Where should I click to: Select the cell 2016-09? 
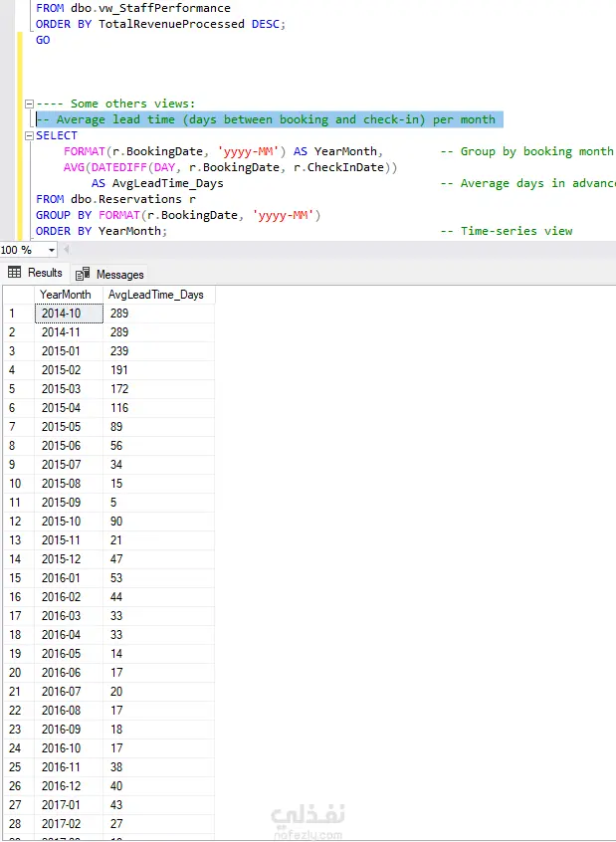click(x=69, y=730)
